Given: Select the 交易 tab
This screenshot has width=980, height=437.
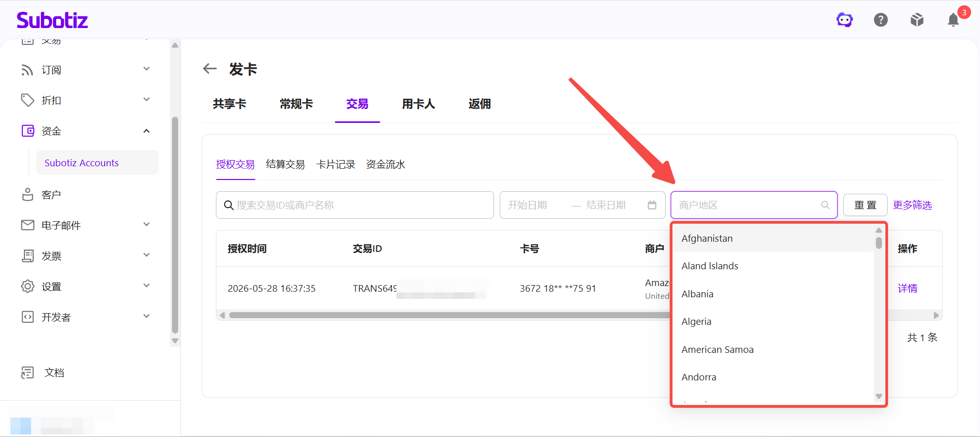Looking at the screenshot, I should click(357, 104).
